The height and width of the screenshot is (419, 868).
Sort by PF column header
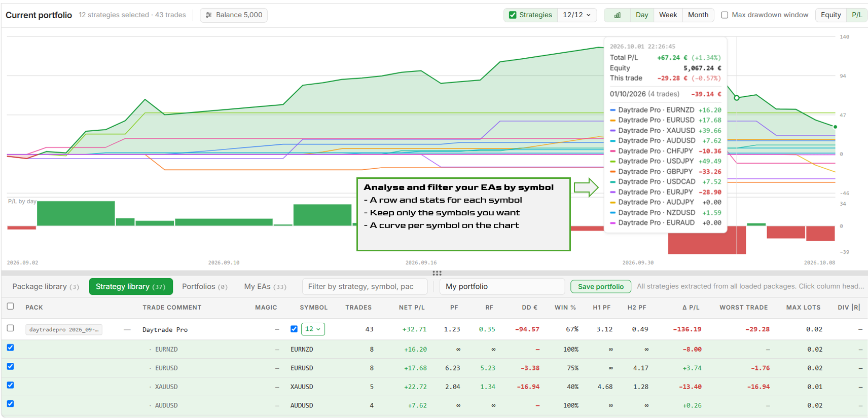[x=454, y=308]
